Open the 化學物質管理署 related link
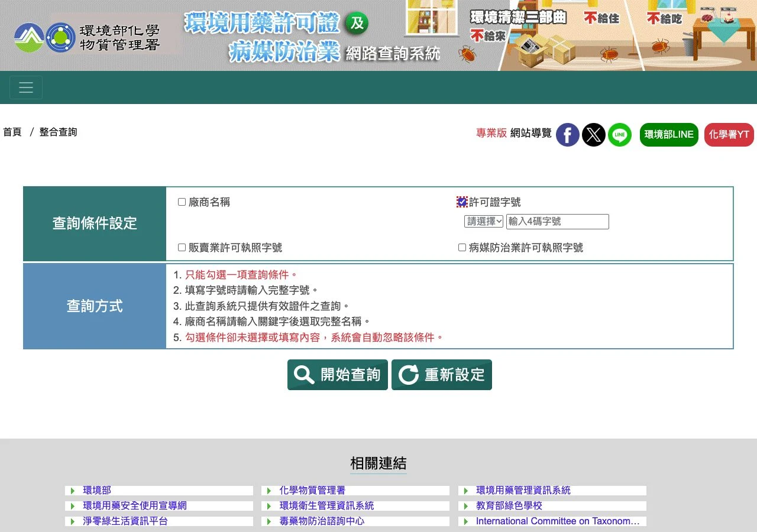The width and height of the screenshot is (757, 532). click(x=312, y=491)
